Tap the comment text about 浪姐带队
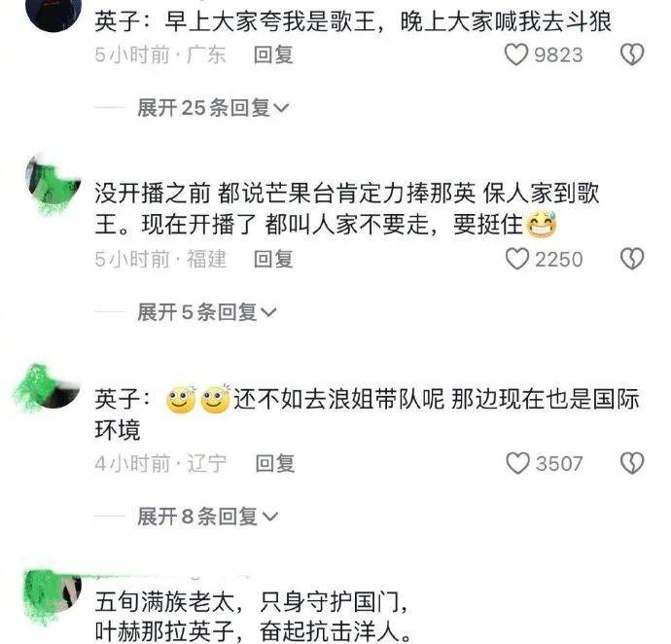The width and height of the screenshot is (671, 644). click(368, 414)
